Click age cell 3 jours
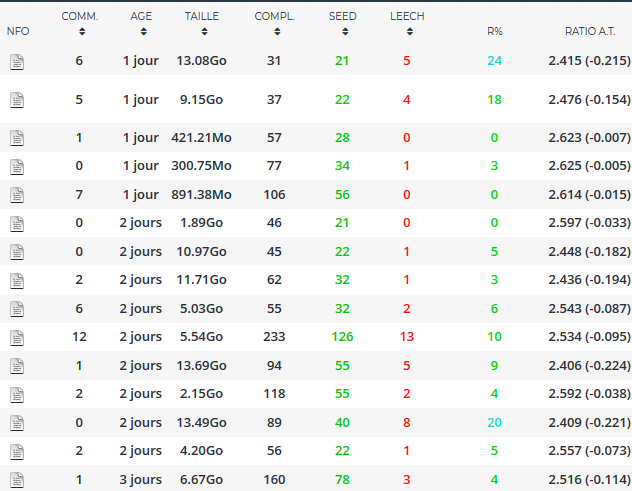Viewport: 632px width, 491px height. click(141, 480)
